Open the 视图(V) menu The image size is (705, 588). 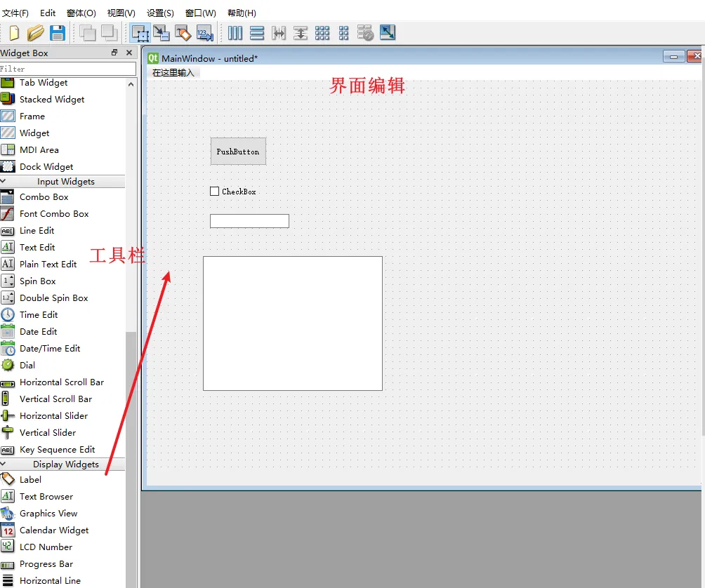click(x=121, y=13)
